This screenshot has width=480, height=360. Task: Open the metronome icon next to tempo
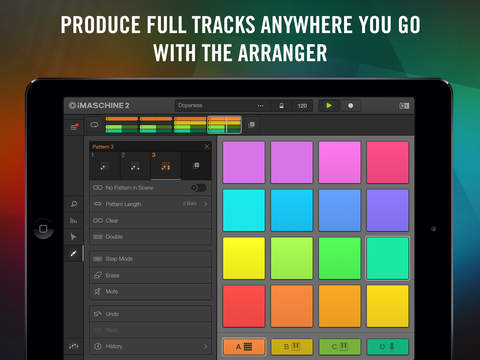pos(282,106)
